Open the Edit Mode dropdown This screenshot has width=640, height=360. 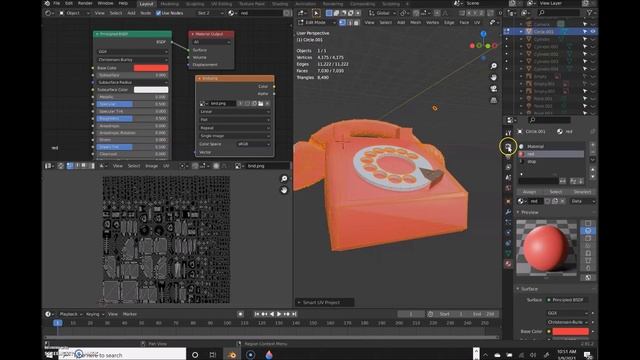pos(318,22)
